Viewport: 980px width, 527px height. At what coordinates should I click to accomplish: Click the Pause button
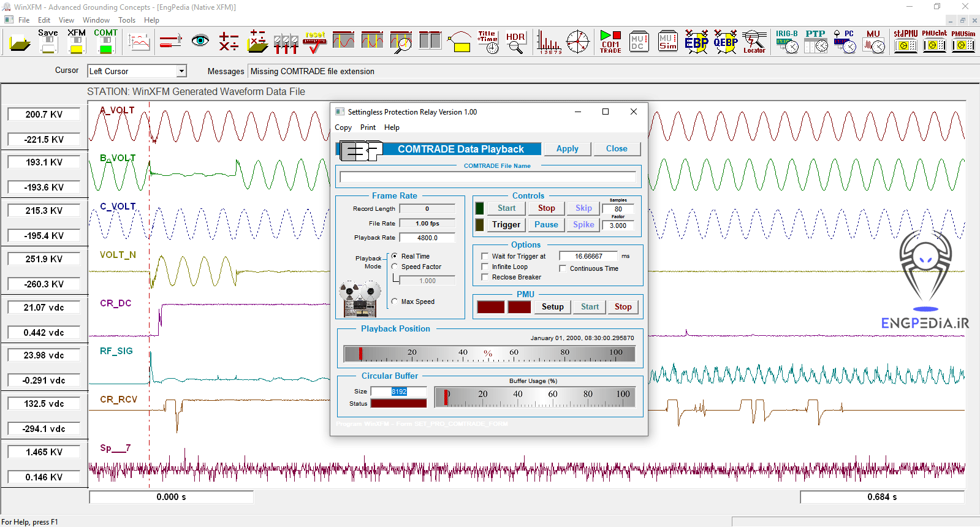click(547, 225)
